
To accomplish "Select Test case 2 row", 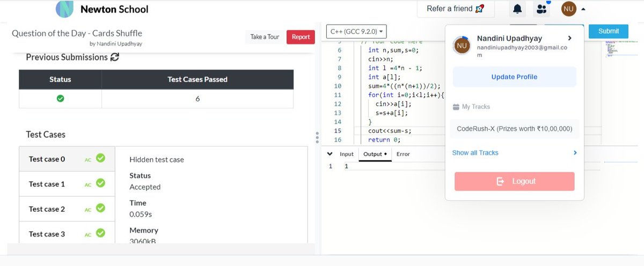I will pyautogui.click(x=67, y=209).
